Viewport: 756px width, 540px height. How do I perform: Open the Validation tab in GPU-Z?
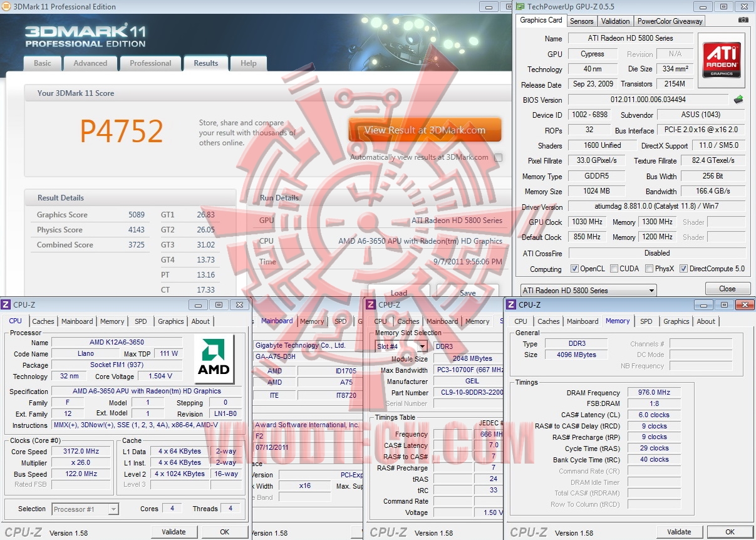(x=615, y=21)
